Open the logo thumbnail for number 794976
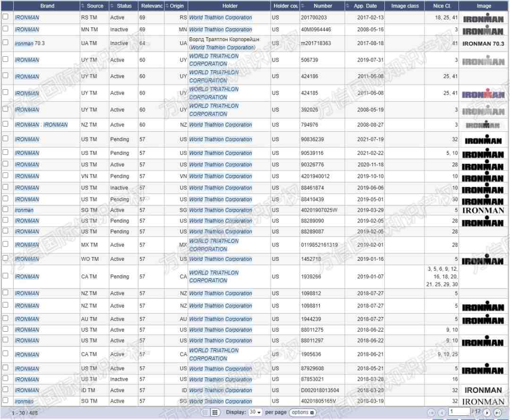This screenshot has height=420, width=510. [483, 125]
